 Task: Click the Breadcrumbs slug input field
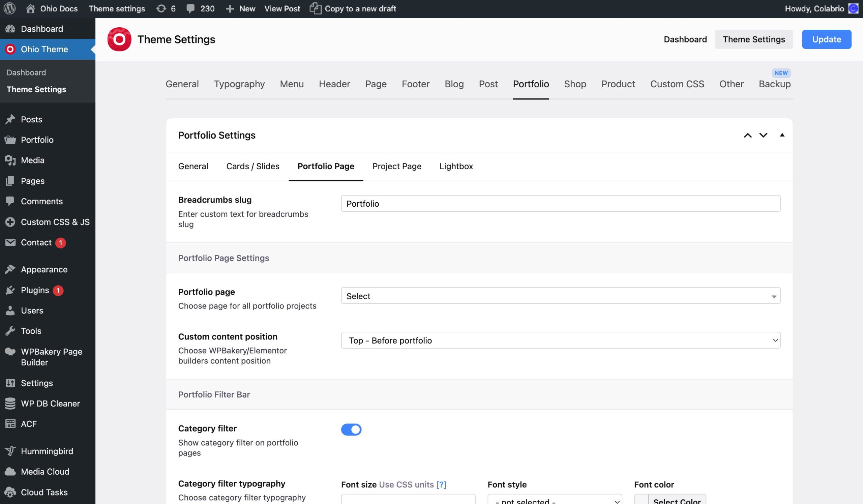[x=561, y=204]
